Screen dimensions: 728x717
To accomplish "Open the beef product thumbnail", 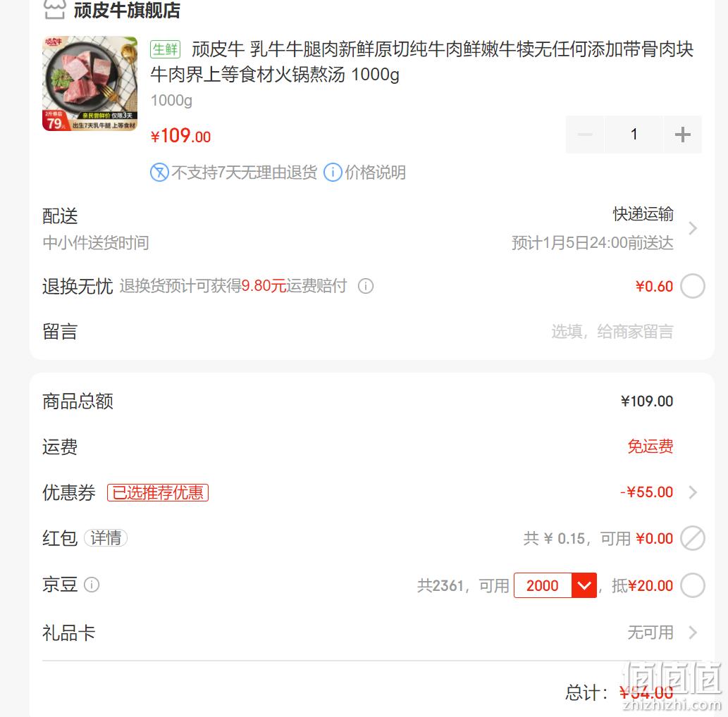I will [90, 84].
